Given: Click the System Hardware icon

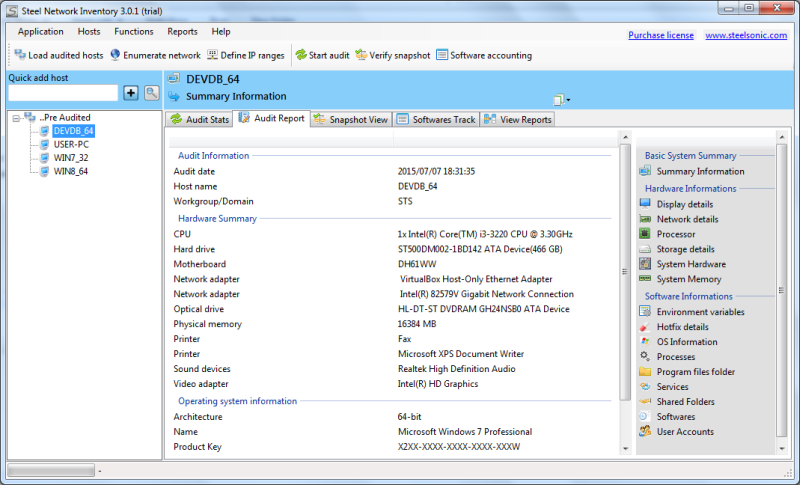Looking at the screenshot, I should click(x=645, y=264).
